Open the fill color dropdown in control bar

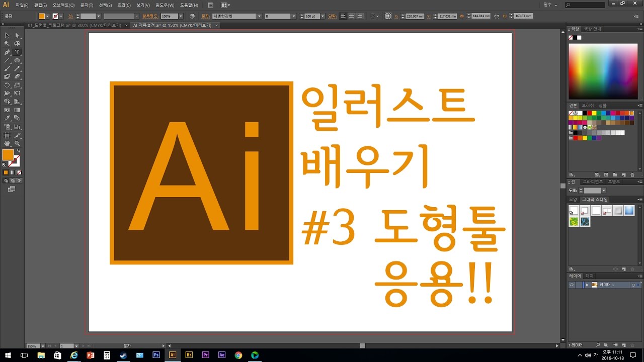47,16
